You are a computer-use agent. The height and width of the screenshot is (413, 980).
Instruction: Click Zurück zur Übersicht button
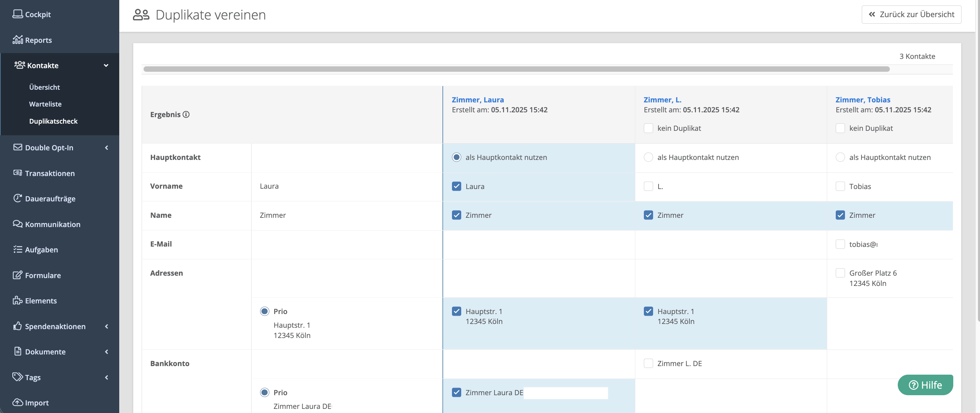pyautogui.click(x=911, y=14)
